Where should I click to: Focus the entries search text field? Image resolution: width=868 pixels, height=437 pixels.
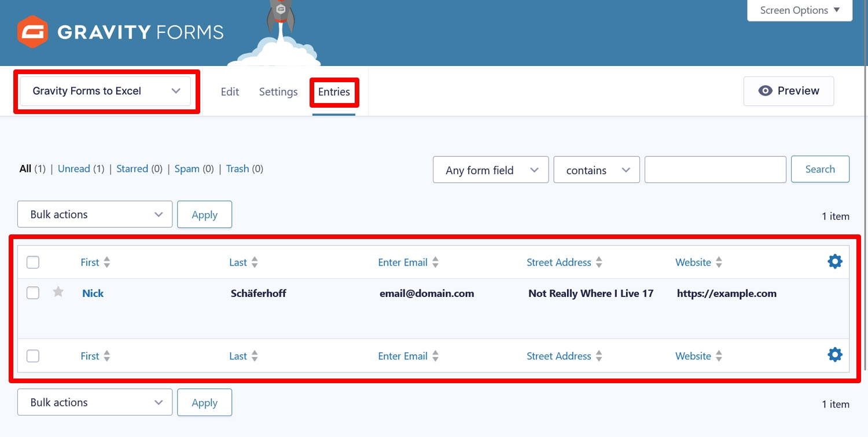click(715, 170)
